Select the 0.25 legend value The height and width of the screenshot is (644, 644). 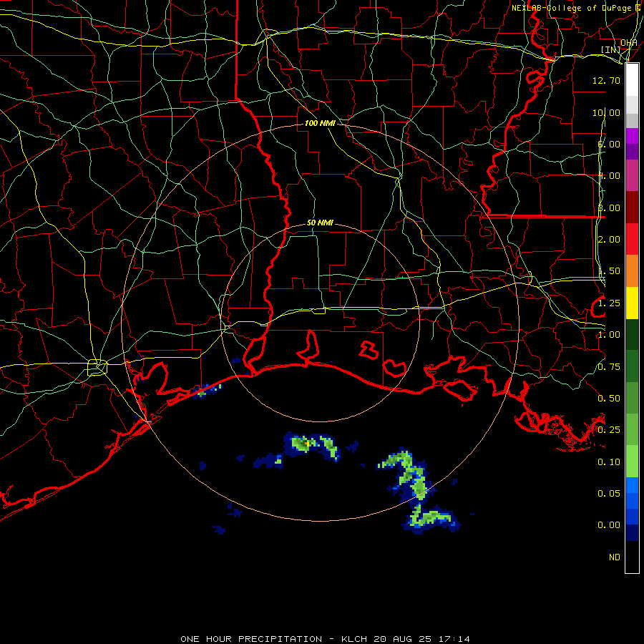[609, 430]
